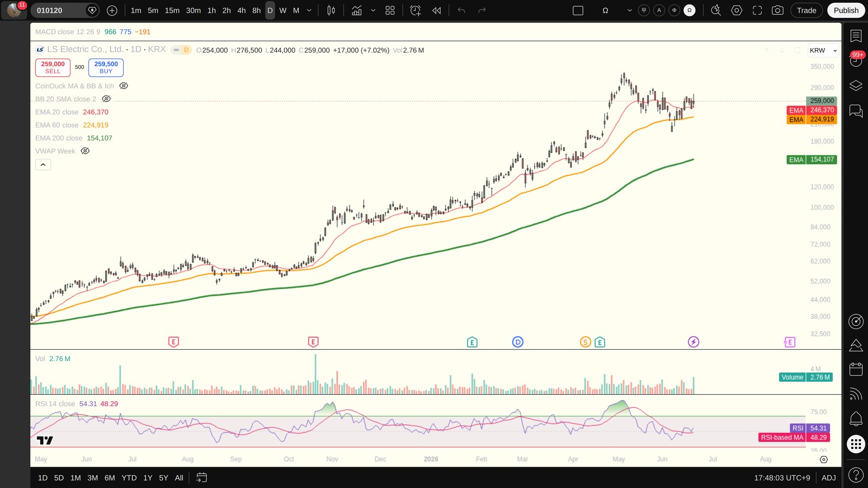
Task: Select the 1h chart interval
Action: pyautogui.click(x=212, y=10)
